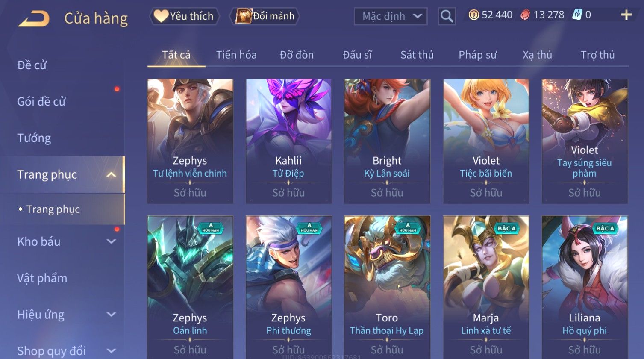Screen dimensions: 644x359
Task: Collapse the Trang phục sidebar section
Action: pyautogui.click(x=111, y=174)
